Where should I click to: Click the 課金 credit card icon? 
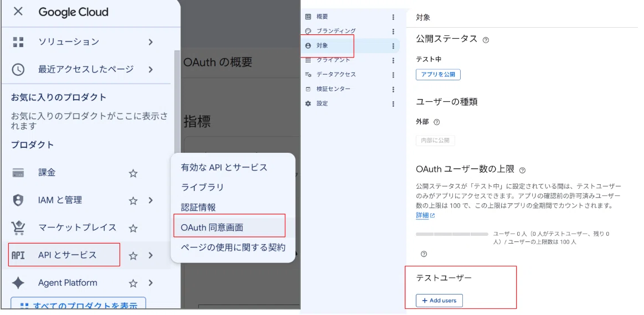pos(18,173)
